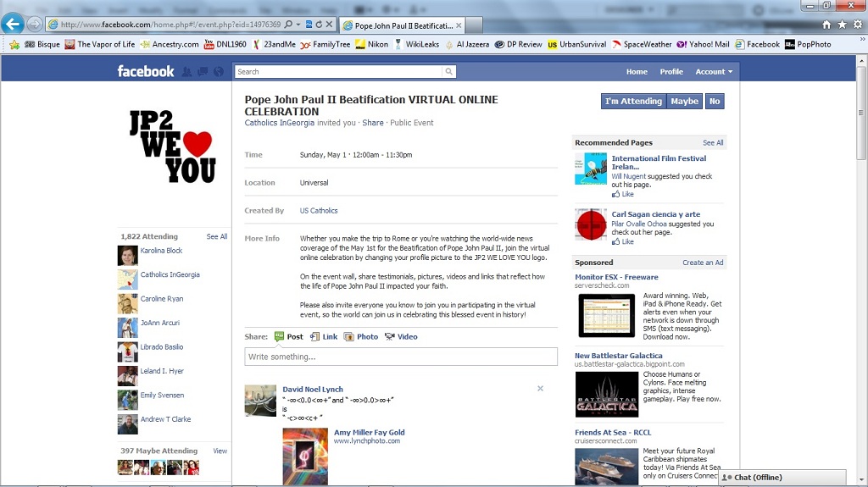Open the favorites star icon
The width and height of the screenshot is (868, 487).
coord(842,25)
